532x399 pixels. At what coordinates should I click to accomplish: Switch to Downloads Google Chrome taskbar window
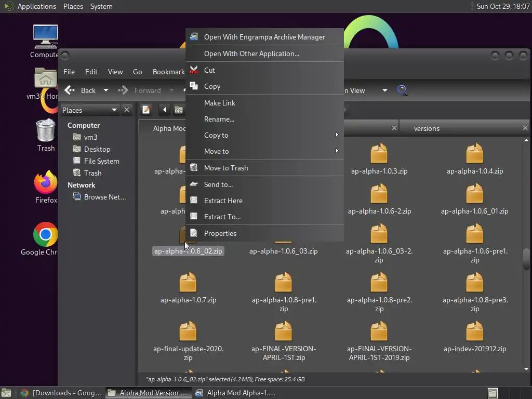click(x=61, y=393)
